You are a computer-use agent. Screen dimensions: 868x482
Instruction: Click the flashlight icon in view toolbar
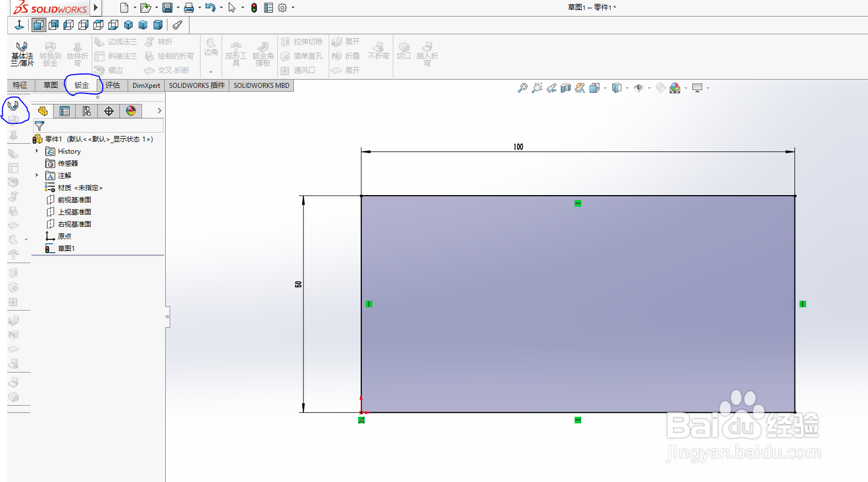pos(177,25)
